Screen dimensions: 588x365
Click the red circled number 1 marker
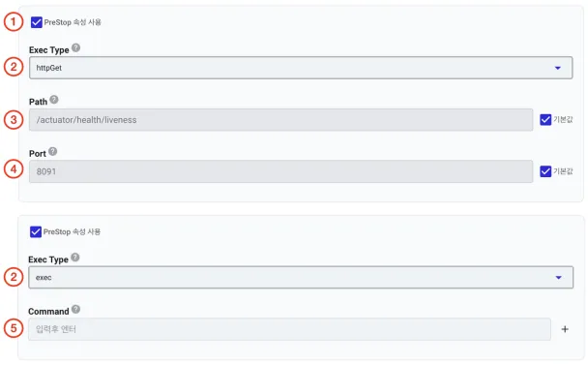(x=14, y=21)
